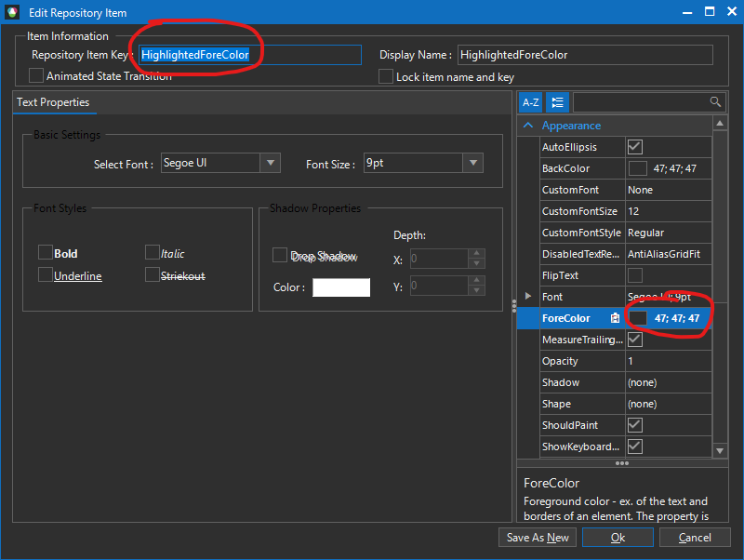744x560 pixels.
Task: Expand the Font property row
Action: [x=529, y=296]
